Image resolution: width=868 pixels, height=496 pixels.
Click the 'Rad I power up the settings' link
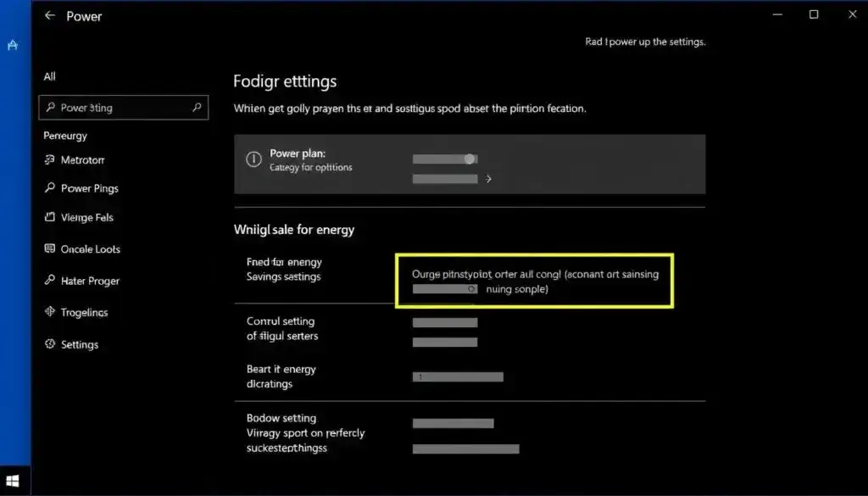[x=645, y=42]
